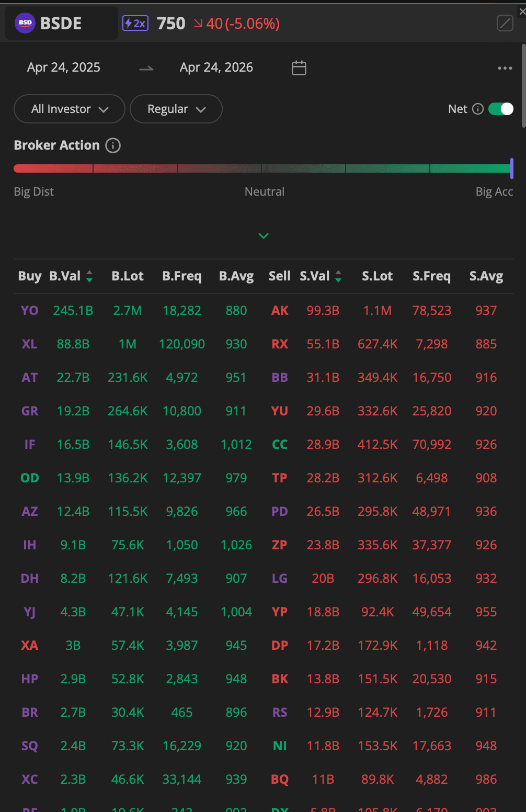Image resolution: width=526 pixels, height=812 pixels.
Task: Click the Apr 24, 2025 start date
Action: click(x=64, y=67)
